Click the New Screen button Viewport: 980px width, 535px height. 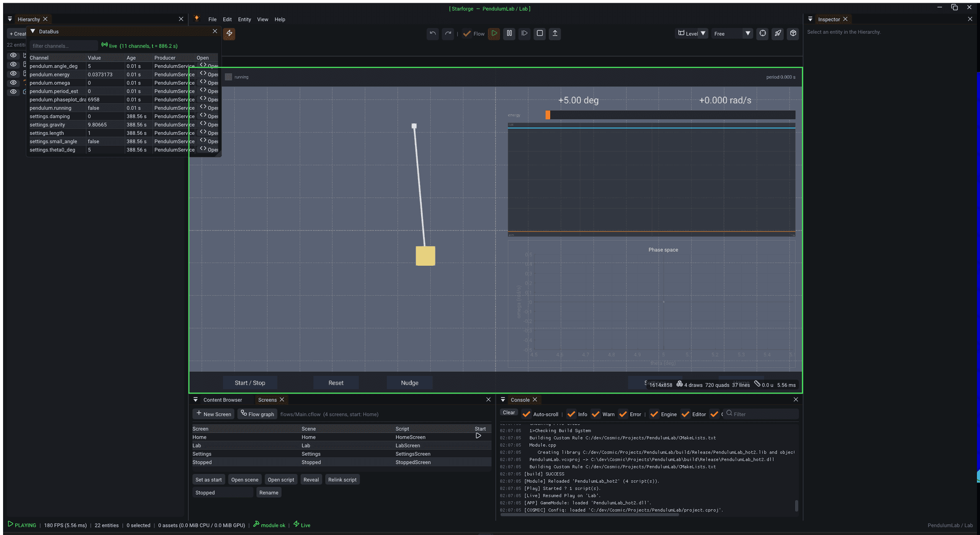click(x=214, y=414)
